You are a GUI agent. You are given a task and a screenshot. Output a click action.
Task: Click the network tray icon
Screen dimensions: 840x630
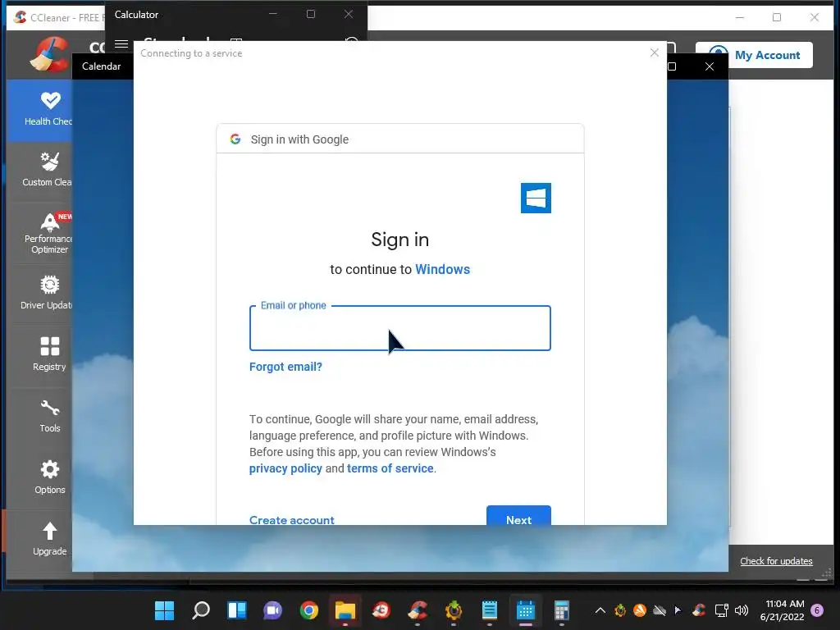[722, 610]
